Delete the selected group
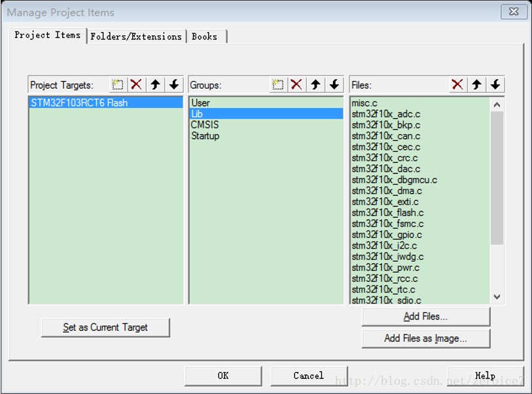This screenshot has width=532, height=394. pos(296,84)
